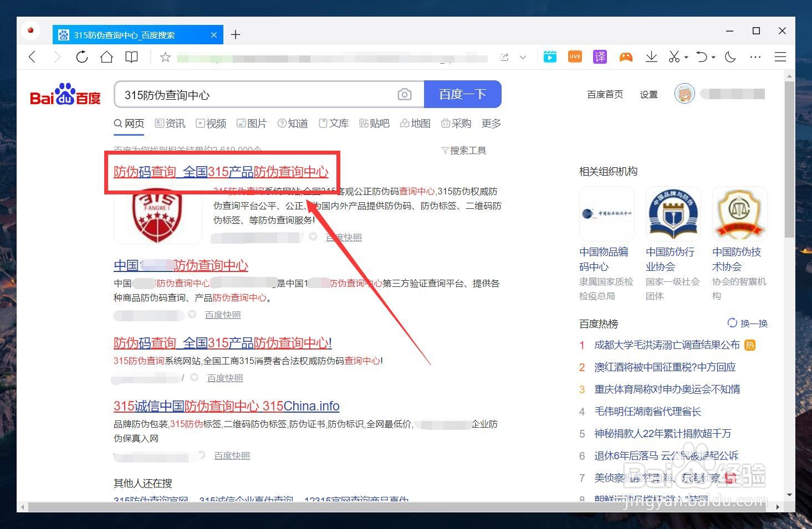Close the 315防伪查询中心 tab
The width and height of the screenshot is (812, 529).
coord(214,35)
